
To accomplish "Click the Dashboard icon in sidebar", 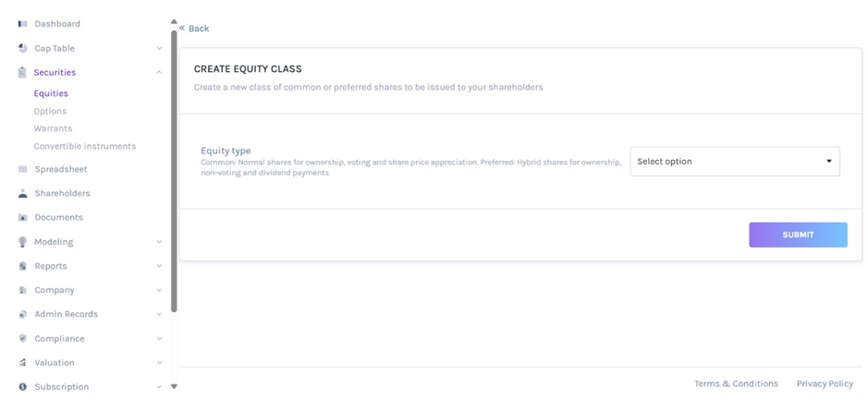I will click(22, 24).
